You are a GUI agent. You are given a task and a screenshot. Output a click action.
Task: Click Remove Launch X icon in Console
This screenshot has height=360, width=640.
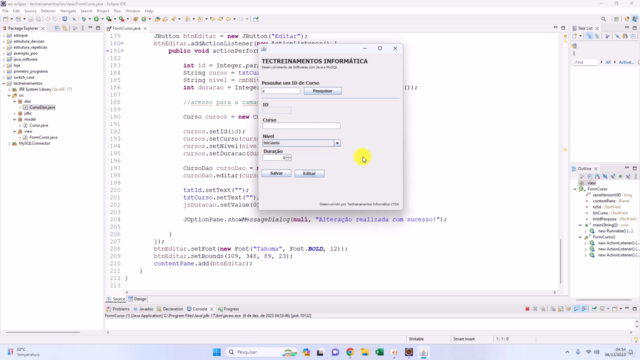click(x=535, y=309)
